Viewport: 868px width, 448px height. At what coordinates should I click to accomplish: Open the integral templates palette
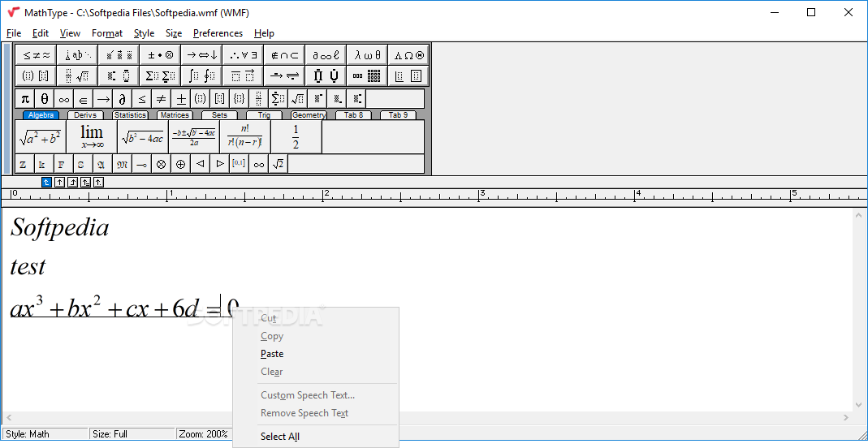click(201, 75)
